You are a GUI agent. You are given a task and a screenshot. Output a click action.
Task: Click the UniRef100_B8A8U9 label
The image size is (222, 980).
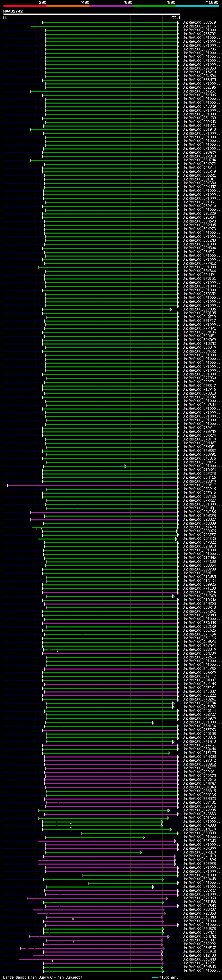point(199,833)
